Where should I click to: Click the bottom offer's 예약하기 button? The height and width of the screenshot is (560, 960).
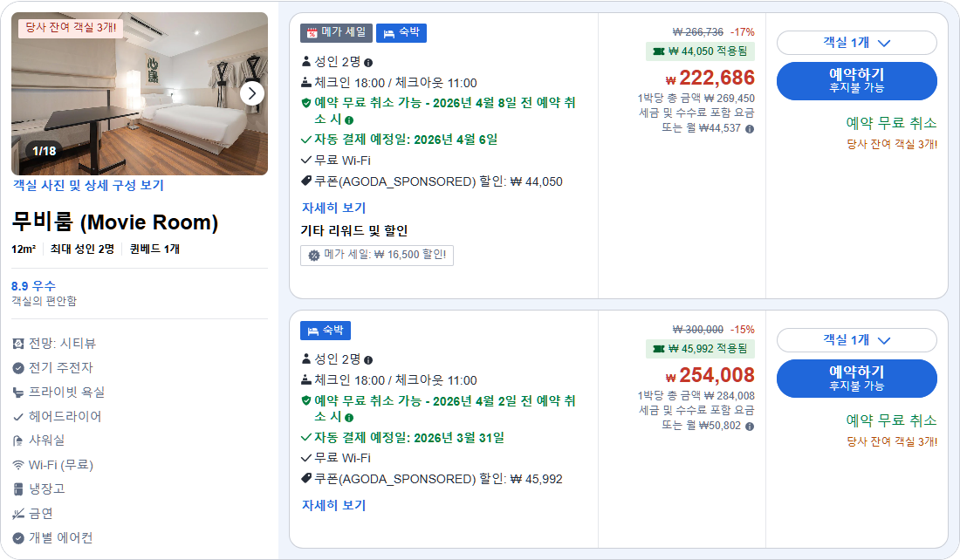(x=856, y=378)
